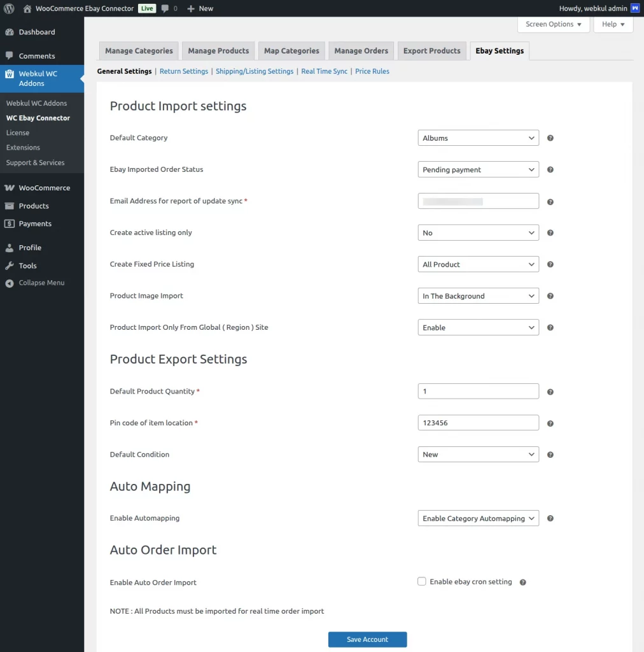Open Tools using the wrench icon
Image resolution: width=644 pixels, height=652 pixels.
(10, 266)
